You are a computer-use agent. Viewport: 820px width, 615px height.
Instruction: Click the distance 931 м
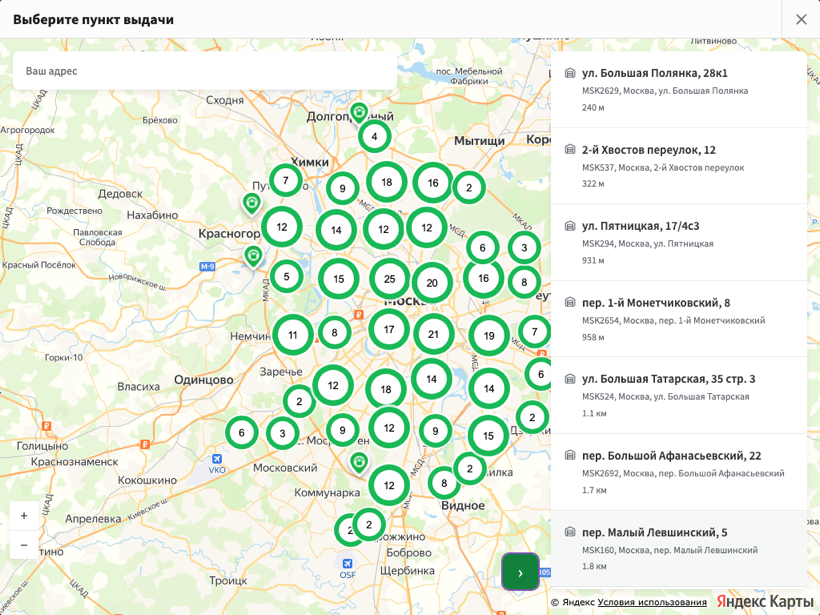pyautogui.click(x=593, y=260)
